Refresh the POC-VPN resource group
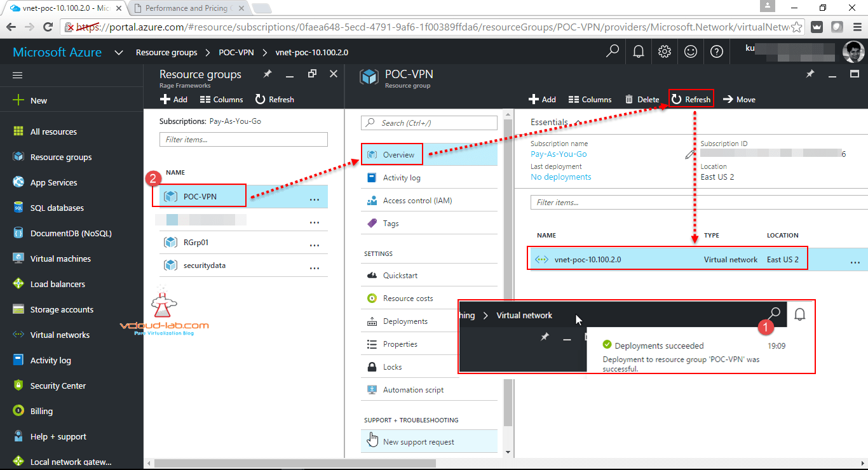The image size is (868, 470). pyautogui.click(x=691, y=98)
